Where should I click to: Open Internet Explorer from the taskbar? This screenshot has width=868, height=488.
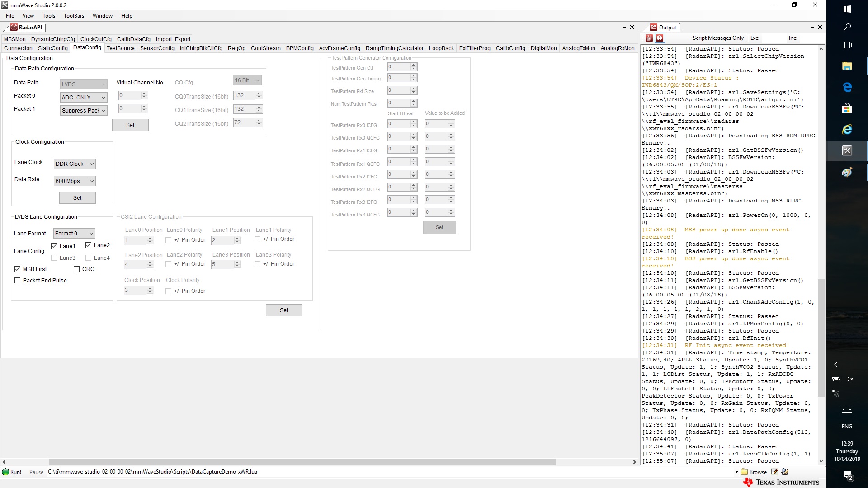click(847, 130)
